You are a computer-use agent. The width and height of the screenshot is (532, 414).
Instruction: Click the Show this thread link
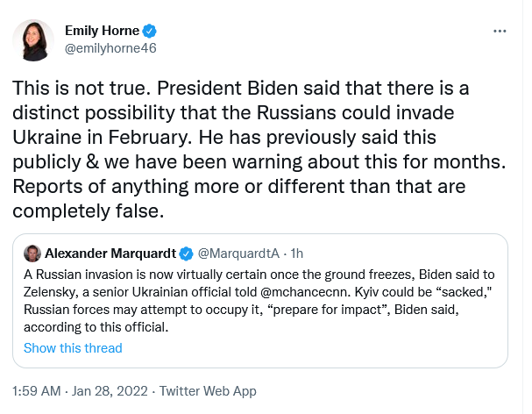[x=73, y=348]
